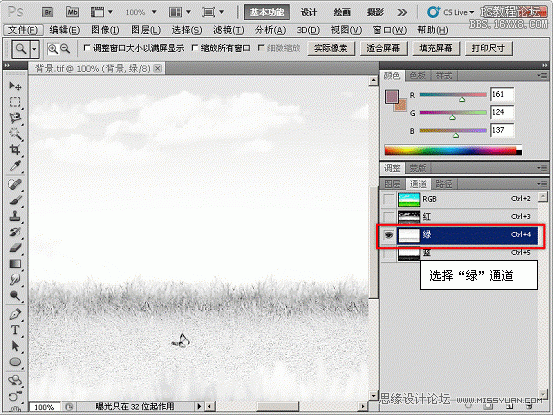Choose the Clone Stamp tool
Image resolution: width=553 pixels, height=415 pixels.
pyautogui.click(x=15, y=216)
